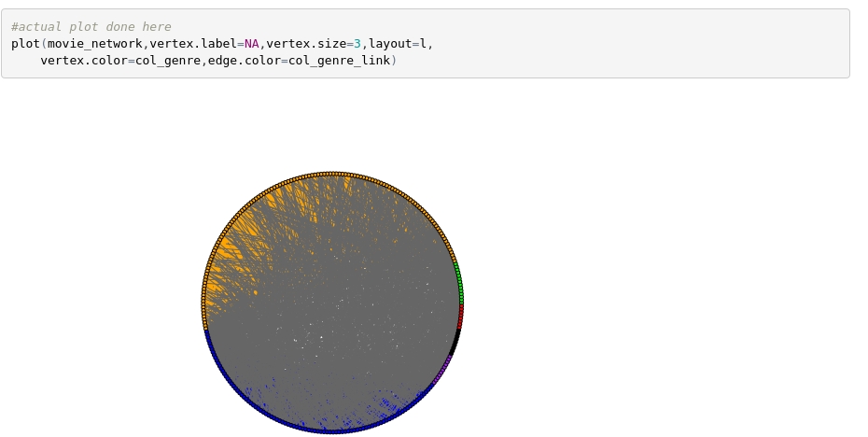The height and width of the screenshot is (437, 868).
Task: Click the number 3 after vertex.size
Action: (x=357, y=44)
